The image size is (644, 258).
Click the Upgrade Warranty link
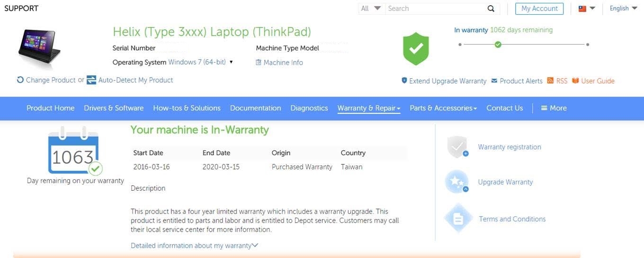coord(505,182)
